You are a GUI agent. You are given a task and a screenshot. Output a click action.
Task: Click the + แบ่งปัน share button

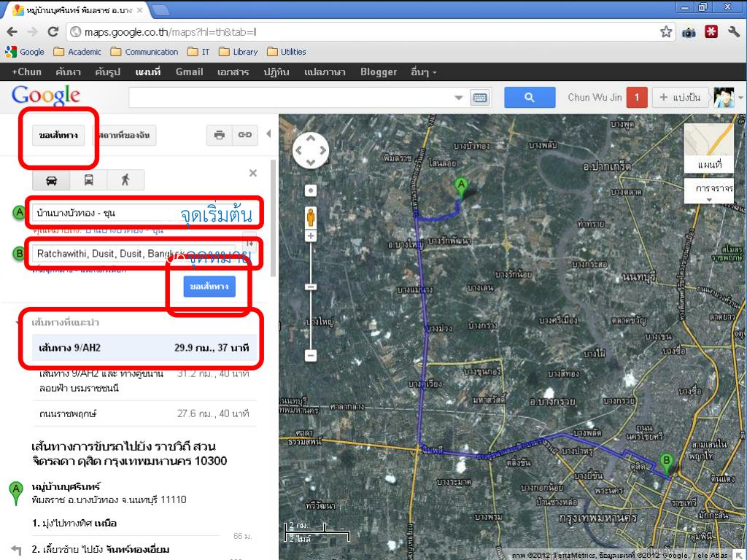point(680,97)
